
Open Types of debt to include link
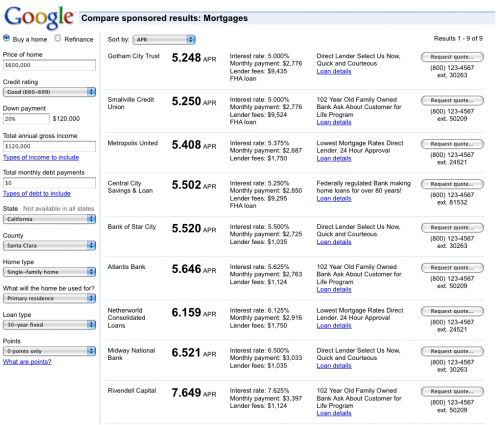(x=37, y=194)
